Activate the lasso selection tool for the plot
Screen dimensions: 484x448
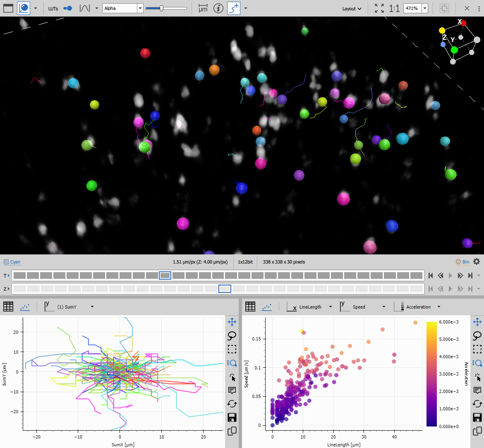[x=477, y=336]
